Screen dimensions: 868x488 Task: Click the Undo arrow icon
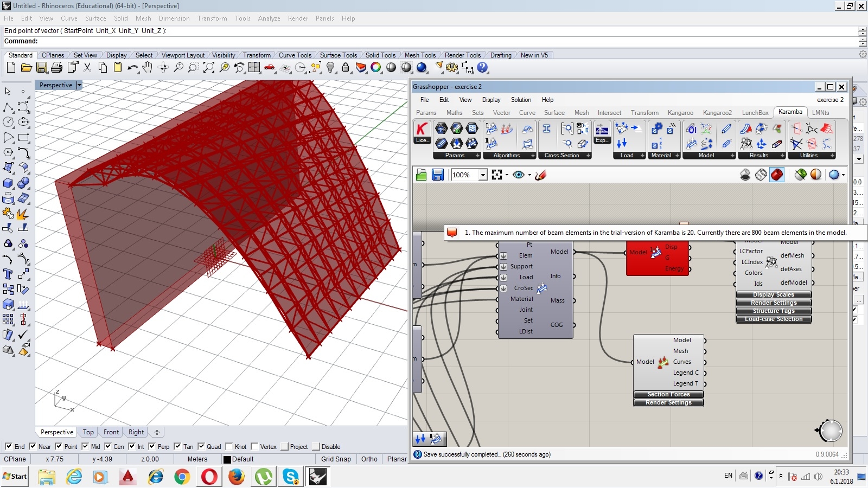(x=132, y=68)
